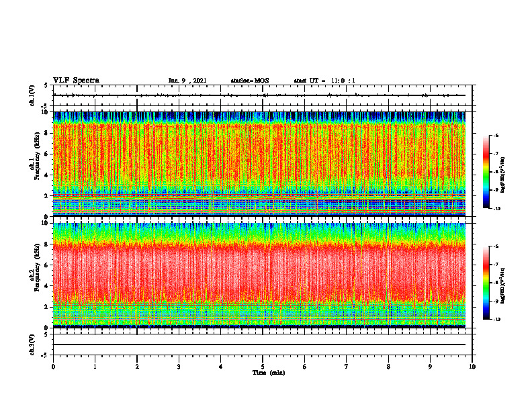Screen dimensions: 532x411
Task: Click the ch.1 voltage waveform trace
Action: point(259,95)
